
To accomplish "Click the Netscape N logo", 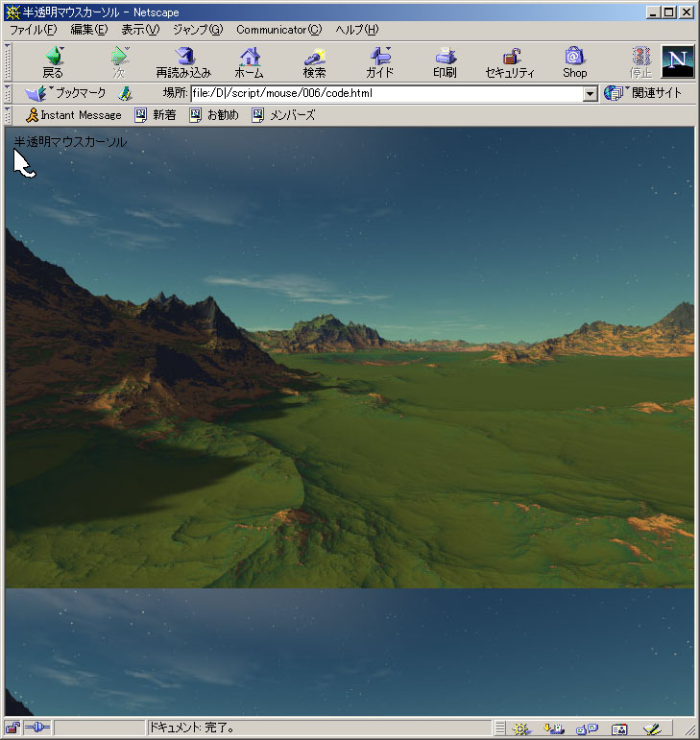I will click(678, 61).
